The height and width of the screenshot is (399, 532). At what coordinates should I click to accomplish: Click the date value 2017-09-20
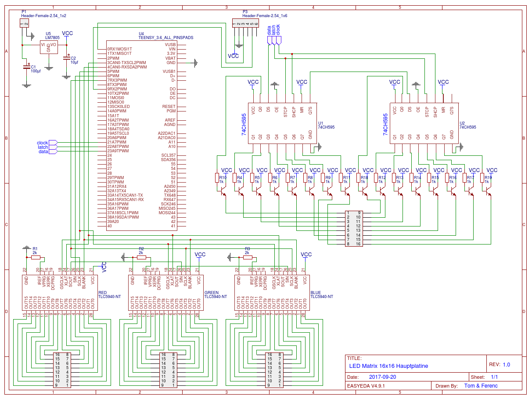[383, 377]
